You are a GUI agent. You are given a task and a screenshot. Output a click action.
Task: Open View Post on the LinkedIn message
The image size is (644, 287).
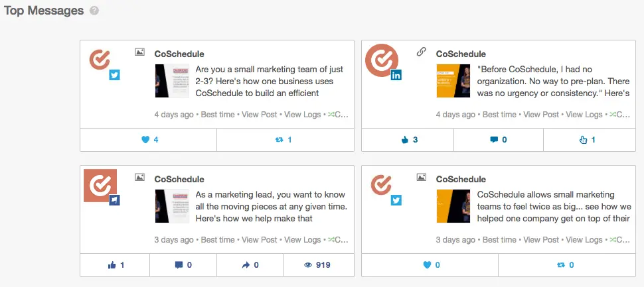tap(541, 115)
